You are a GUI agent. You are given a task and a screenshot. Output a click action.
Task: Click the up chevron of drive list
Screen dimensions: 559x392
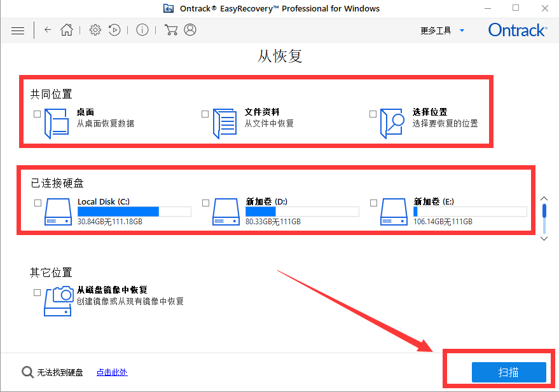click(x=544, y=198)
